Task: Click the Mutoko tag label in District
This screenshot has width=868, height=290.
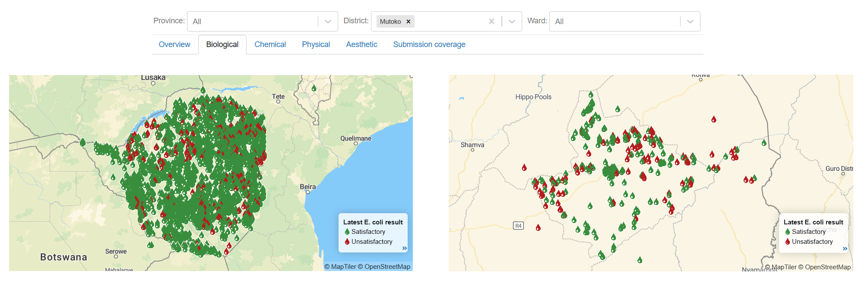Action: pos(390,22)
